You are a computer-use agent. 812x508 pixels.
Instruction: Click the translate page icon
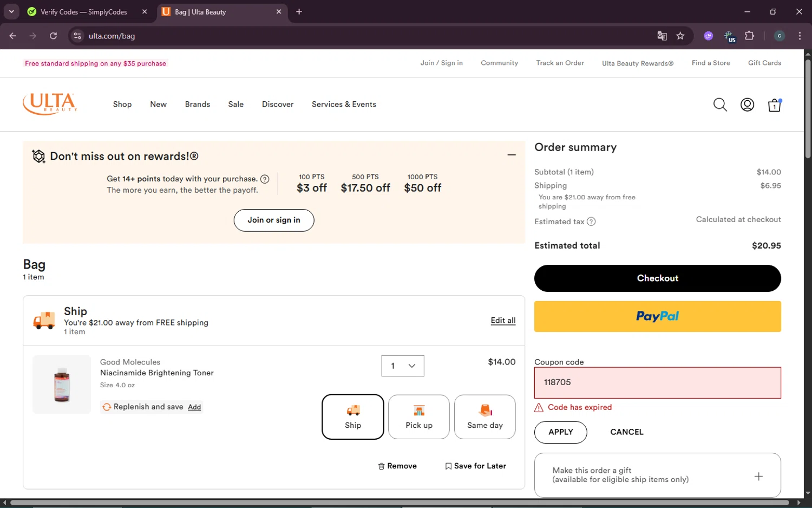662,36
